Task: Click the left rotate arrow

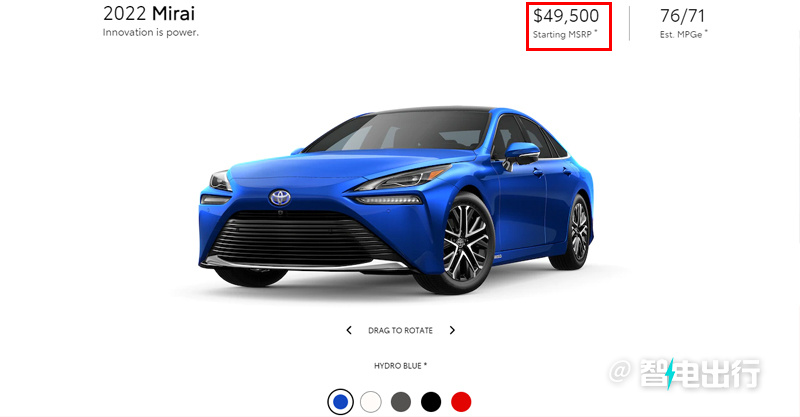Action: click(x=349, y=330)
